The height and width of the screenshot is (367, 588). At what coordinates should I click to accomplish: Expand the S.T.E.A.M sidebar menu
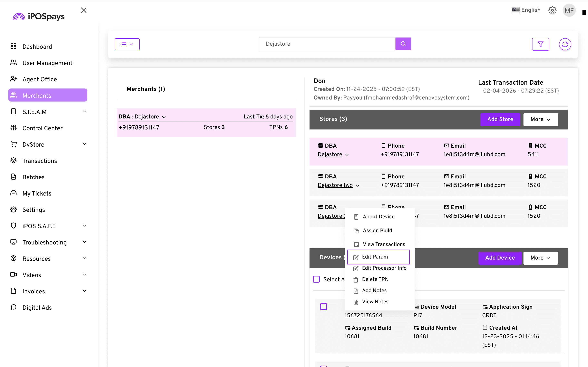tap(84, 111)
